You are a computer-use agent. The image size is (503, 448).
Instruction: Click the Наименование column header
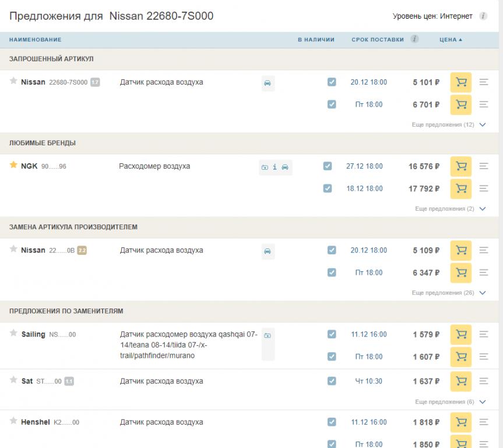[36, 40]
